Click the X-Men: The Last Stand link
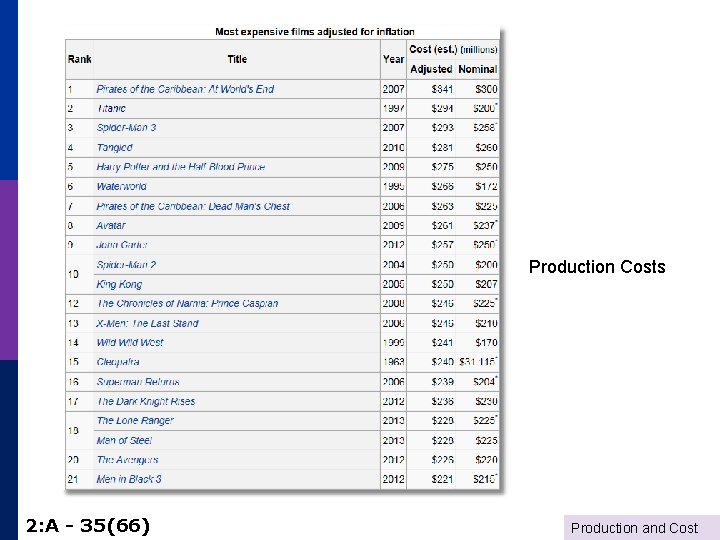Screen dimensions: 720x540 click(x=147, y=324)
